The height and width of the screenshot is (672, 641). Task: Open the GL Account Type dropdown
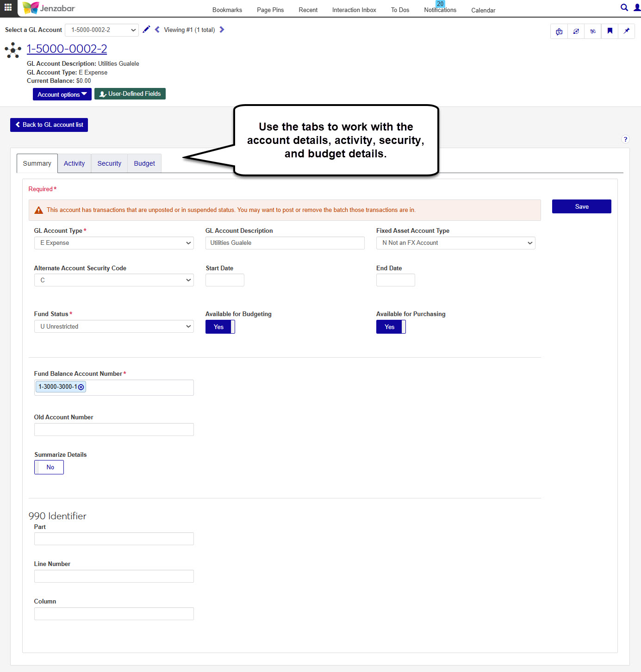(114, 243)
